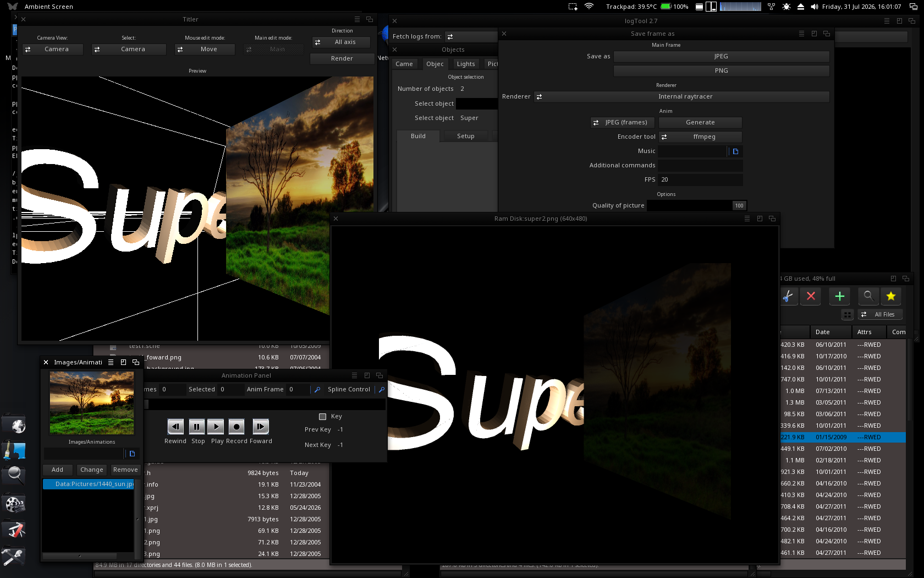Open the Titler window menu icon
This screenshot has height=578, width=924.
357,19
